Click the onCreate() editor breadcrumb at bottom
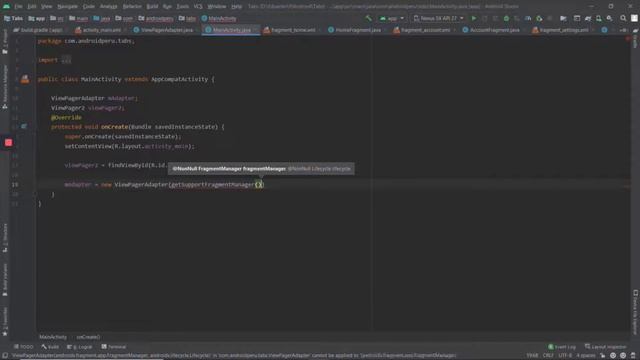The height and width of the screenshot is (360, 640). (88, 337)
